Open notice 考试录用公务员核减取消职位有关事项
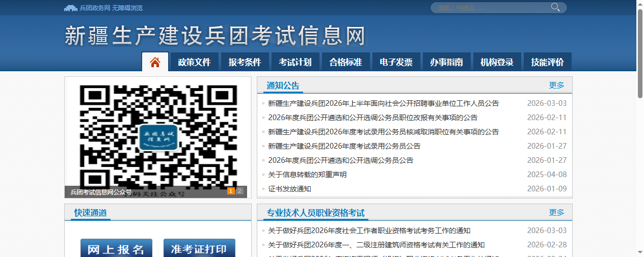Image resolution: width=644 pixels, height=257 pixels. 384,132
